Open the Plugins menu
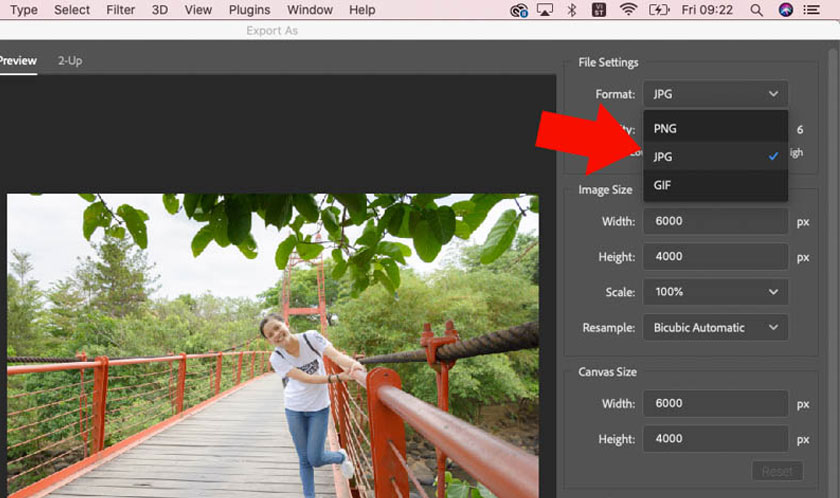Screen dimensions: 840x498 pos(249,10)
